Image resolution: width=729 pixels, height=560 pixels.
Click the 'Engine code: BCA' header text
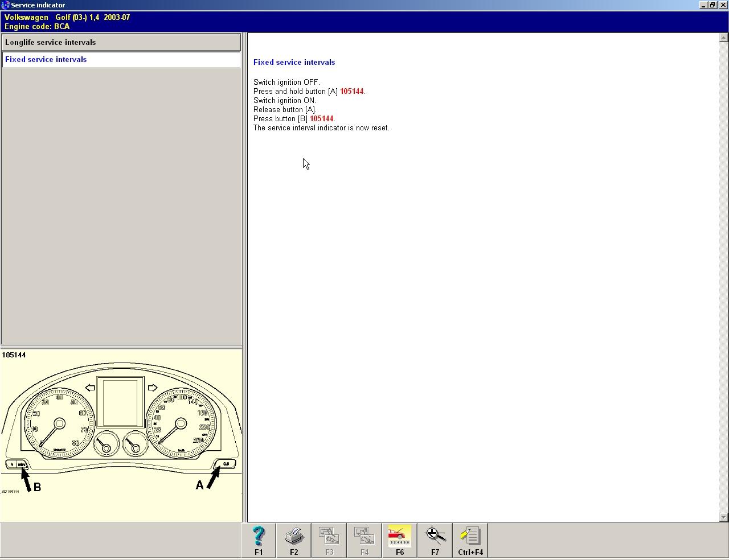pos(37,26)
